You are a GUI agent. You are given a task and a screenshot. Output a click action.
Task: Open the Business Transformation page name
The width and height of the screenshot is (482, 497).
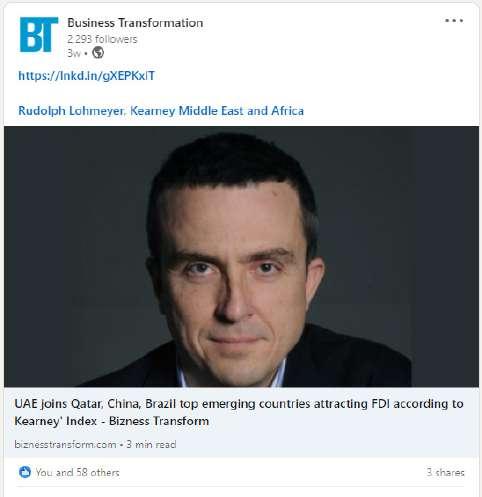point(135,23)
